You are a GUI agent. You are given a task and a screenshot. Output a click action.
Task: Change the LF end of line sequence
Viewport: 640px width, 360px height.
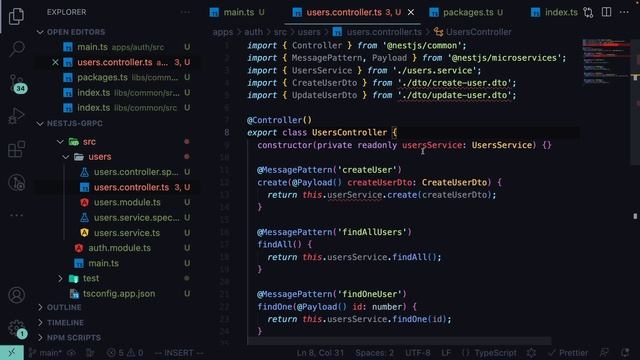[x=446, y=353]
